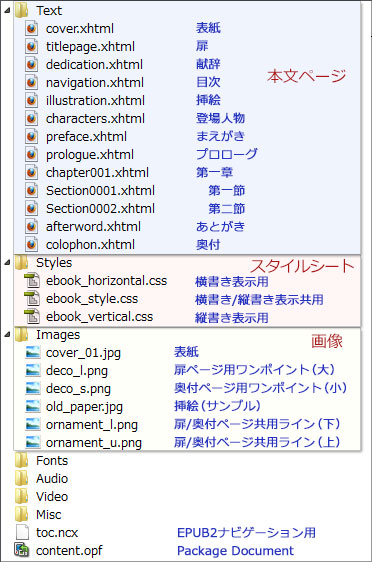The height and width of the screenshot is (562, 372).
Task: Click the Text folder icon
Action: (x=22, y=10)
